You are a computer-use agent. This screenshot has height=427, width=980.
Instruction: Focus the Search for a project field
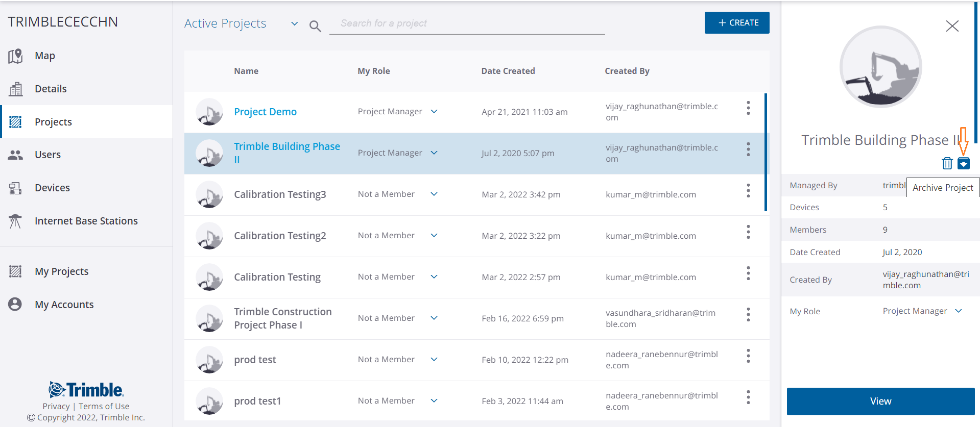pyautogui.click(x=467, y=23)
